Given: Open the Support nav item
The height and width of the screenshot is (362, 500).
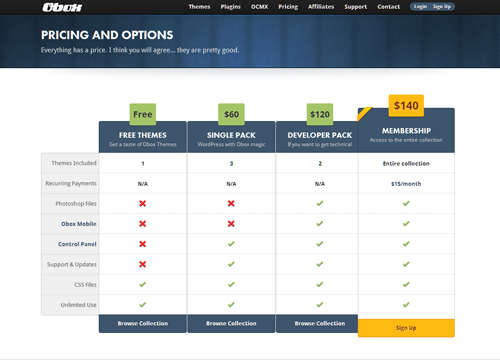Looking at the screenshot, I should (356, 7).
